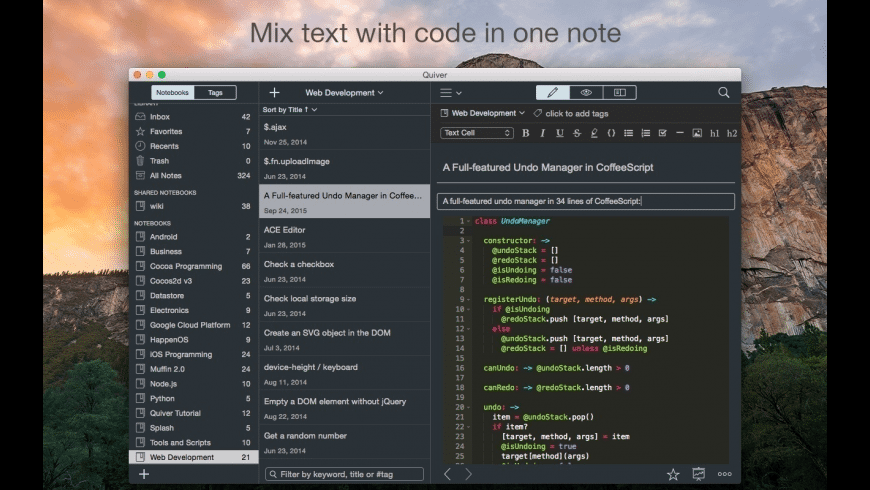Go forward with right arrow
870x490 pixels.
click(x=468, y=474)
